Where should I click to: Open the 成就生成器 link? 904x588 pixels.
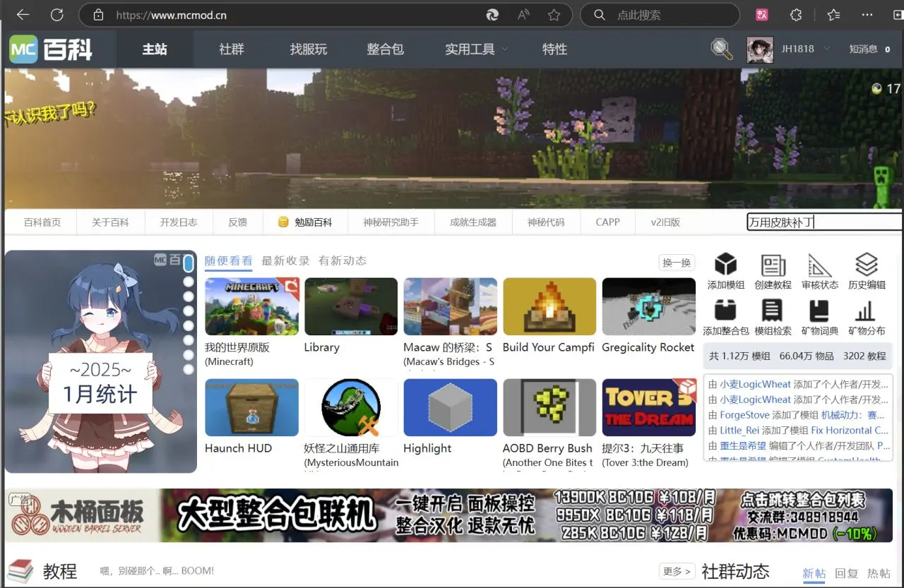tap(473, 222)
